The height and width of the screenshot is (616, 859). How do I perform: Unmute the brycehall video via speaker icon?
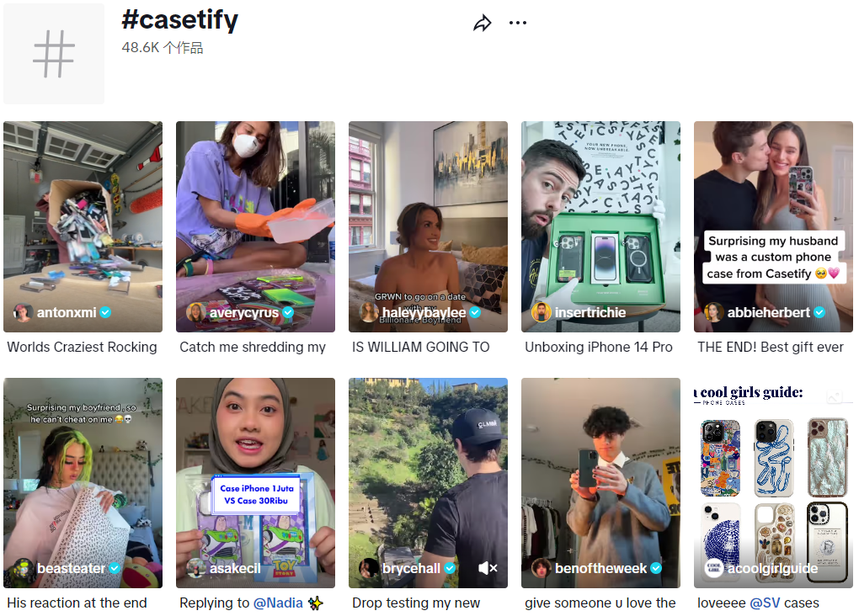[x=487, y=568]
